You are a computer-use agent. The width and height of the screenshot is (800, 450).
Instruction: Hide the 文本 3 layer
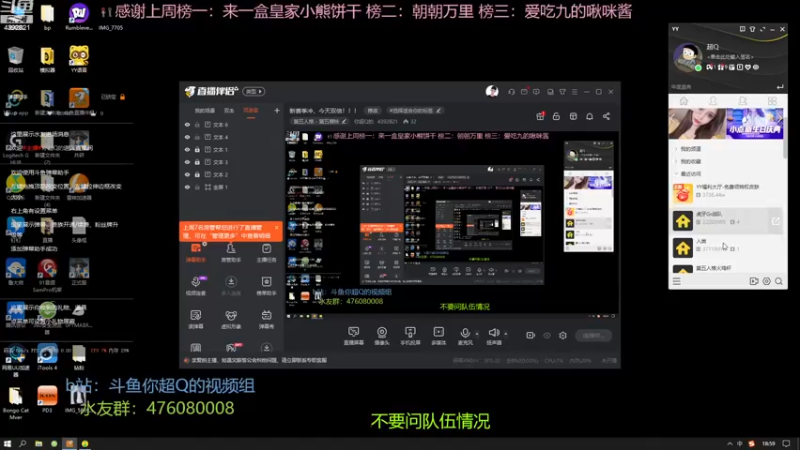(x=187, y=162)
